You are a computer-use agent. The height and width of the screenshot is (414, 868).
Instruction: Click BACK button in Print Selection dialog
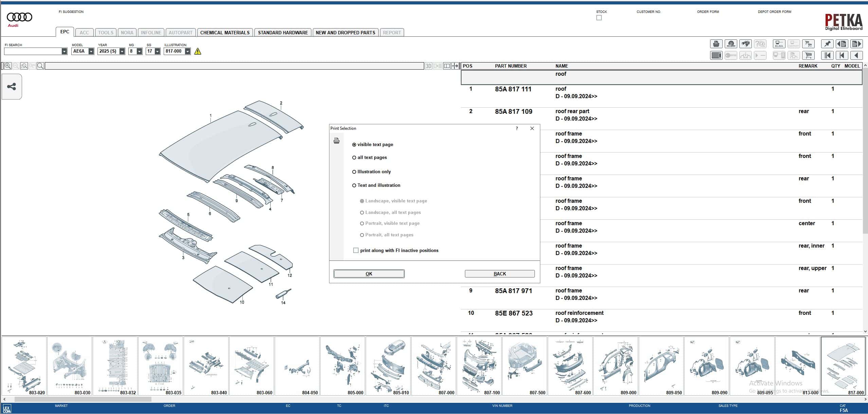500,274
